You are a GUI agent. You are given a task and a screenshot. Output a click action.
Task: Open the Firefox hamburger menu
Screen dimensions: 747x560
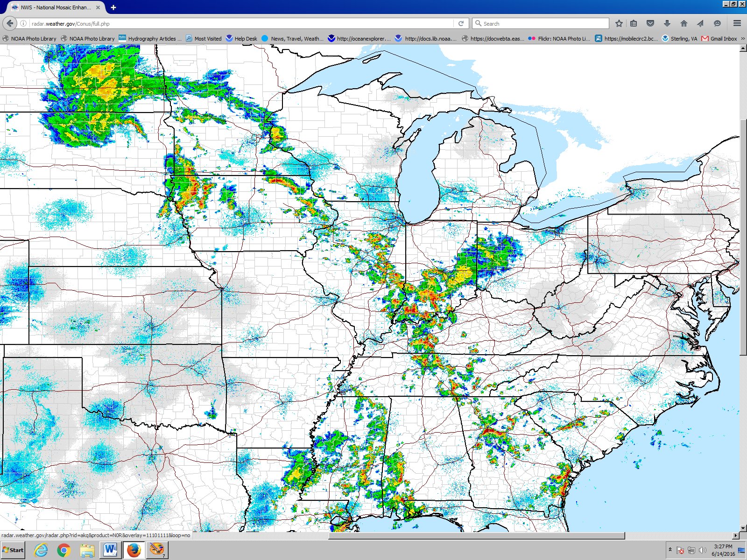(x=736, y=23)
